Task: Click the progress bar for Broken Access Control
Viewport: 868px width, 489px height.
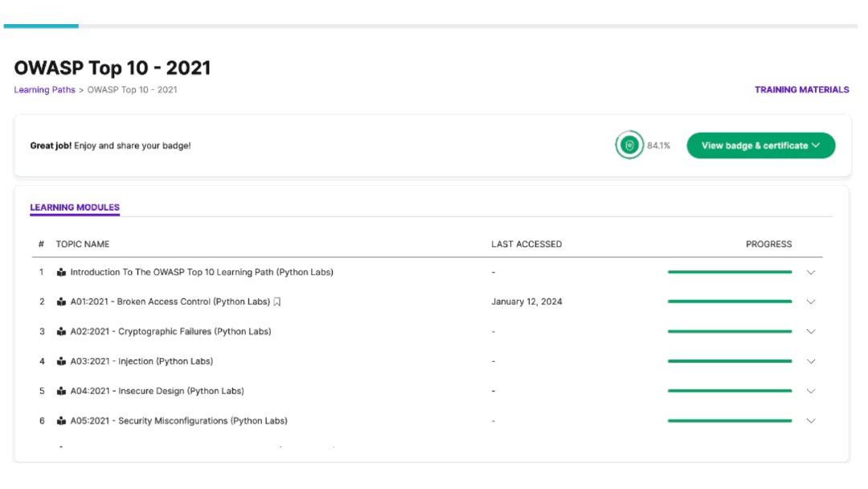Action: pyautogui.click(x=730, y=302)
